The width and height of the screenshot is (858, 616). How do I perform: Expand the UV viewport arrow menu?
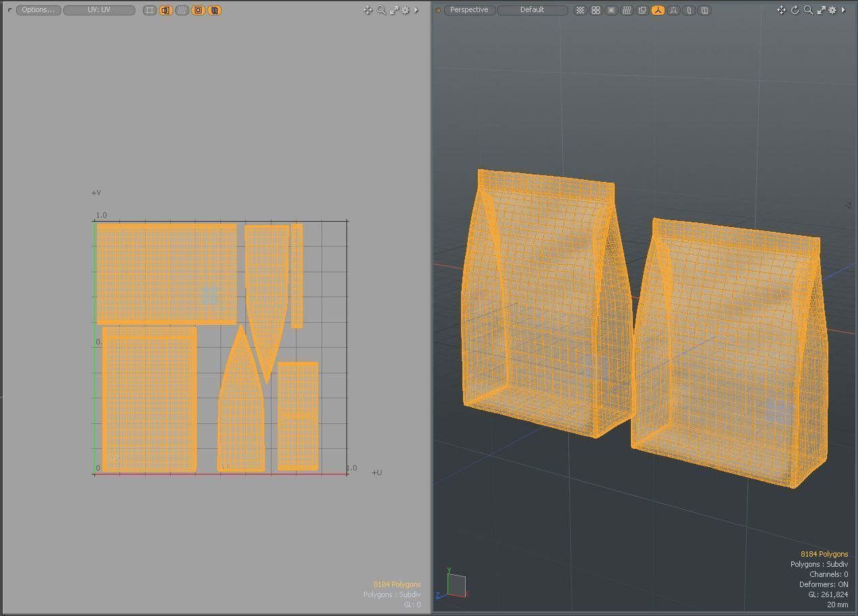(x=417, y=10)
